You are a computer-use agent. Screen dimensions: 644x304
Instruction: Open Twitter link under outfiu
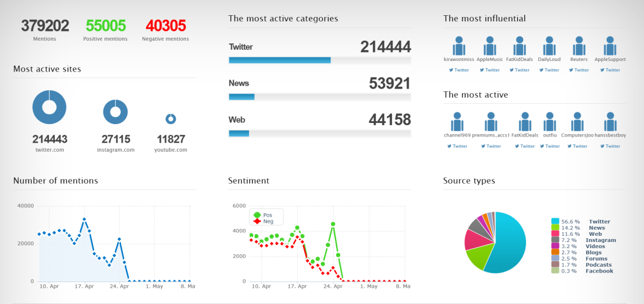(x=550, y=146)
